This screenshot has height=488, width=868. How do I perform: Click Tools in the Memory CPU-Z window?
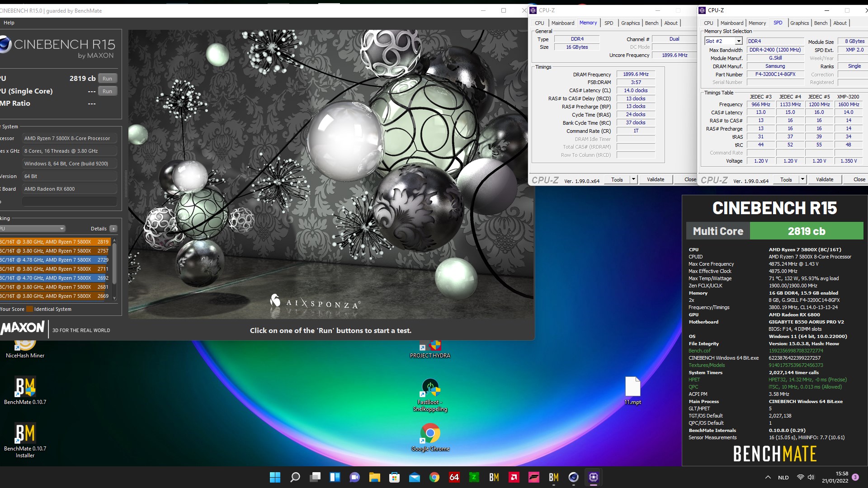[x=617, y=179]
